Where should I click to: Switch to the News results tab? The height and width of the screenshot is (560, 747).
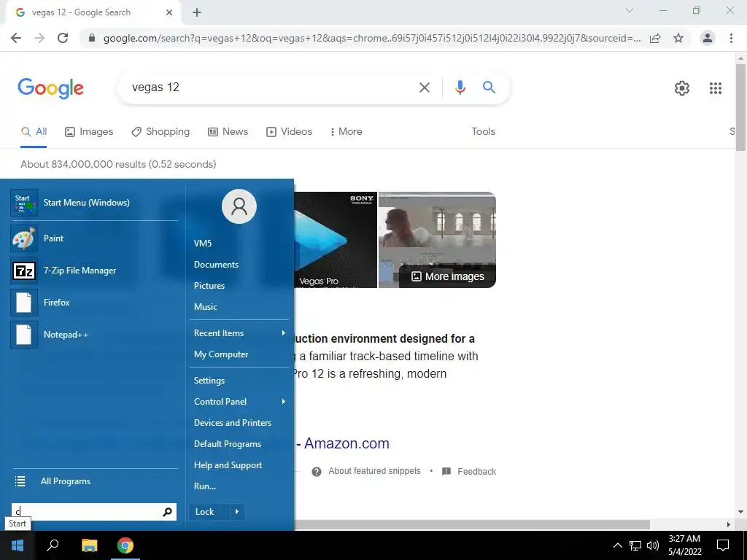pyautogui.click(x=228, y=132)
